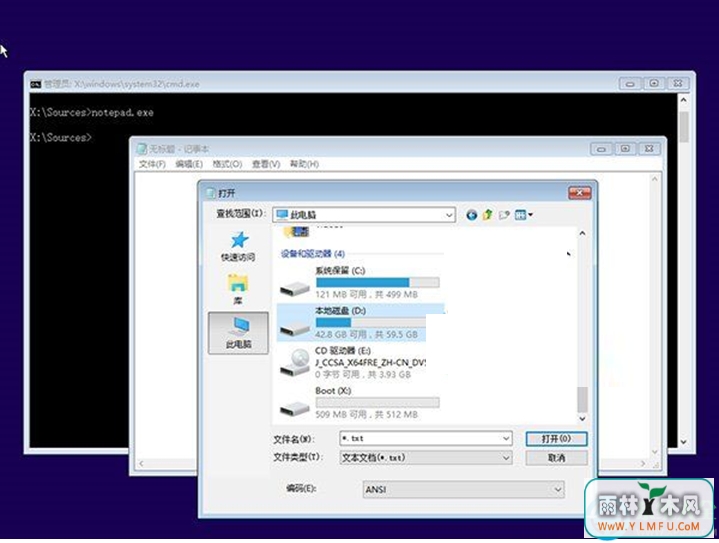Click the Cancel (取消) button
This screenshot has width=719, height=543.
coord(556,458)
